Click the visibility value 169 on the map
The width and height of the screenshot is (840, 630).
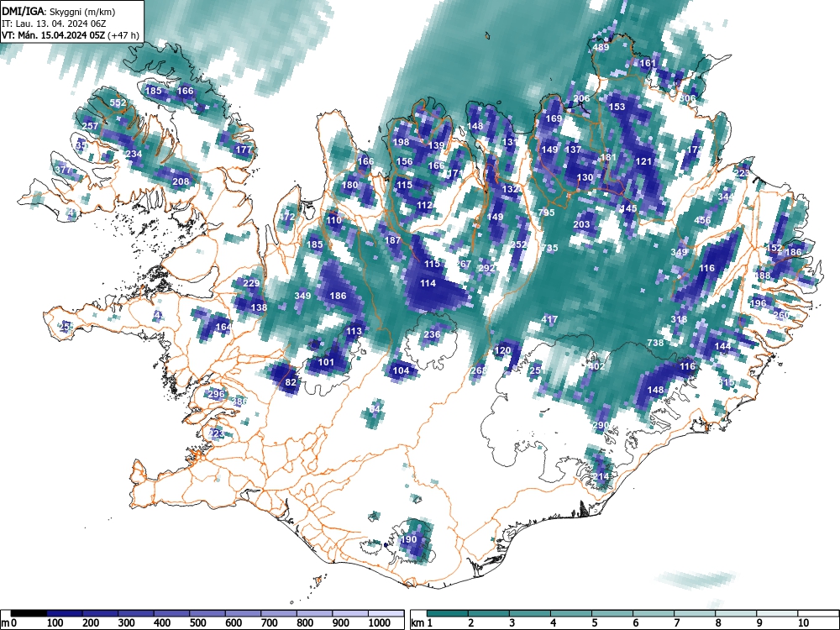(554, 118)
